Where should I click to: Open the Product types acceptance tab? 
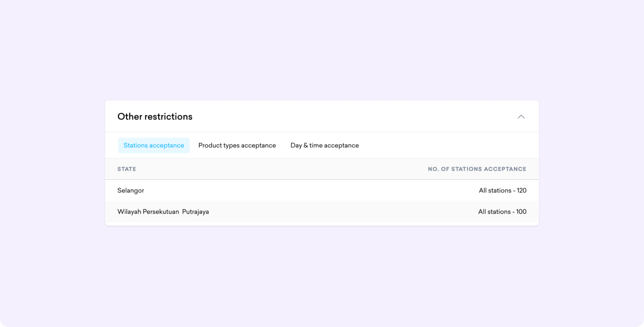point(237,145)
